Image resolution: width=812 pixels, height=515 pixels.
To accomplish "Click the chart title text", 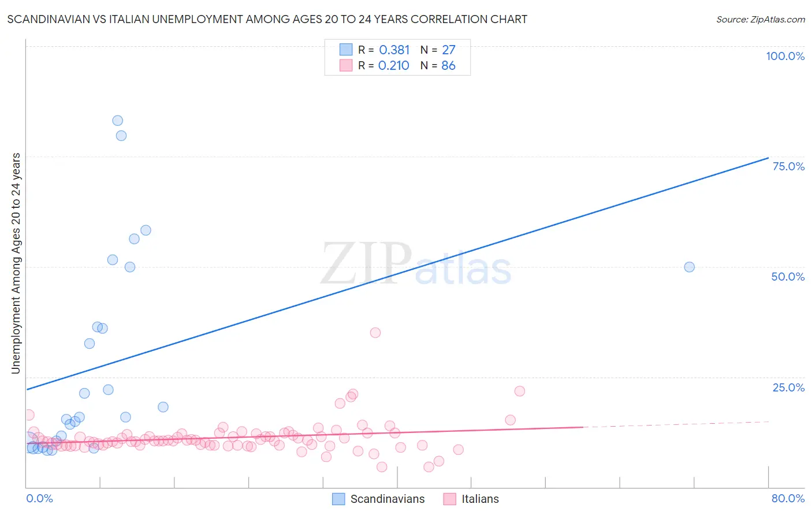I will pyautogui.click(x=267, y=19).
